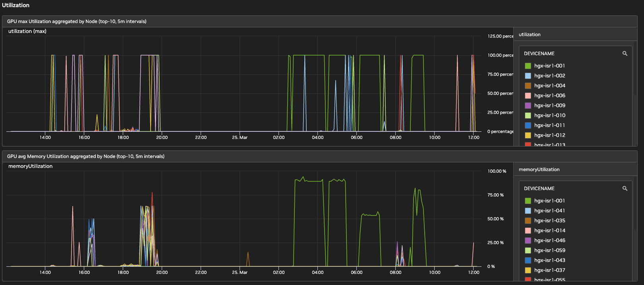The width and height of the screenshot is (644, 285).
Task: Click the '25. Mar' label on the GPU max chart
Action: 240,137
